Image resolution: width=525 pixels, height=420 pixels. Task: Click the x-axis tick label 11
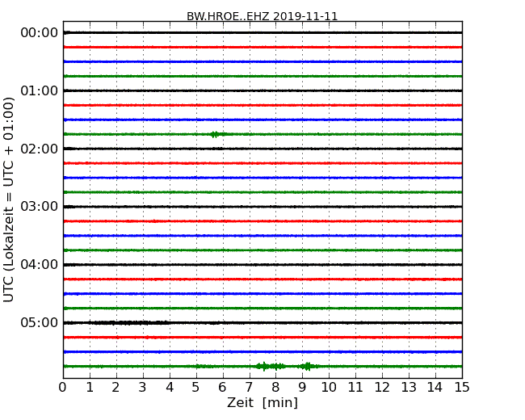pyautogui.click(x=355, y=388)
